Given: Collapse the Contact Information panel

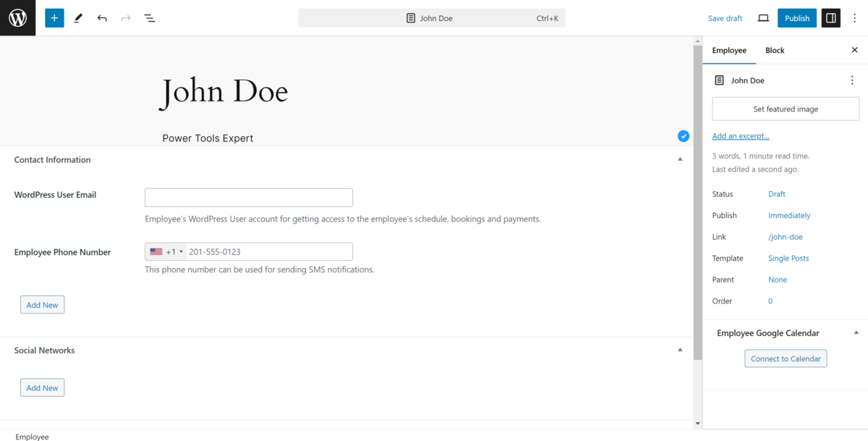Looking at the screenshot, I should click(x=680, y=159).
